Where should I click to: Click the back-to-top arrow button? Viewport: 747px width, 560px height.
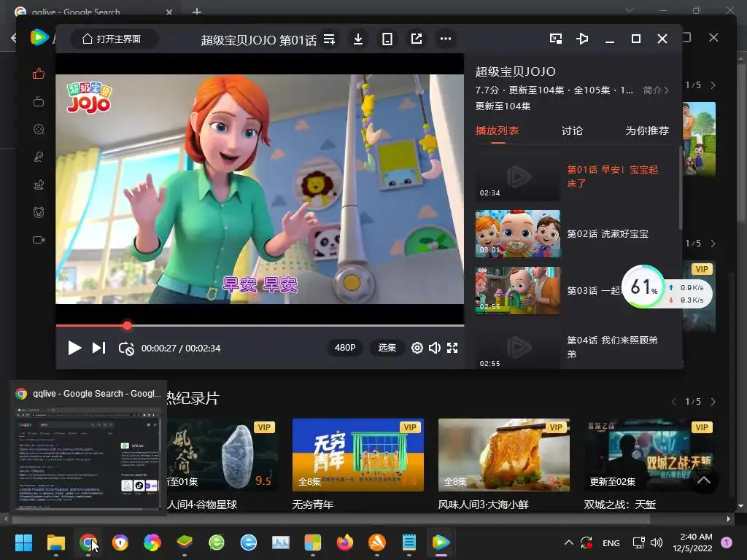(x=704, y=481)
